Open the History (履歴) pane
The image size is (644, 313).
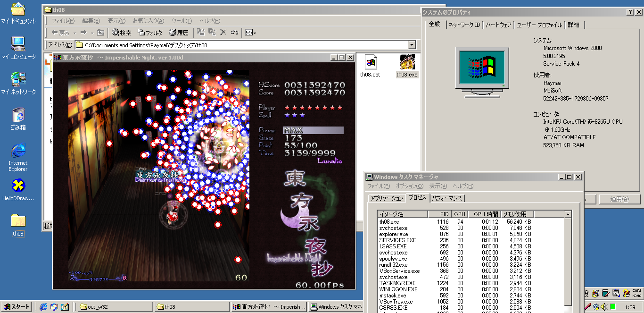coord(179,33)
